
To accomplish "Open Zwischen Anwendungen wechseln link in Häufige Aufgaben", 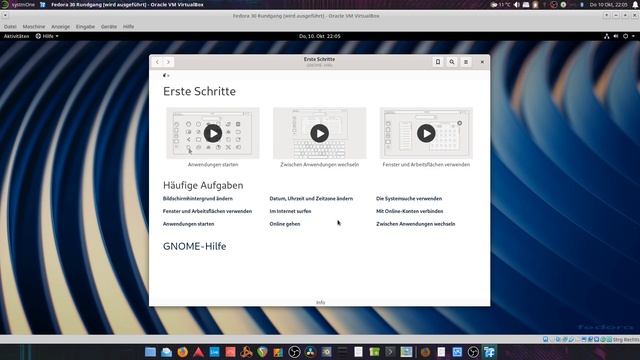I will 416,224.
